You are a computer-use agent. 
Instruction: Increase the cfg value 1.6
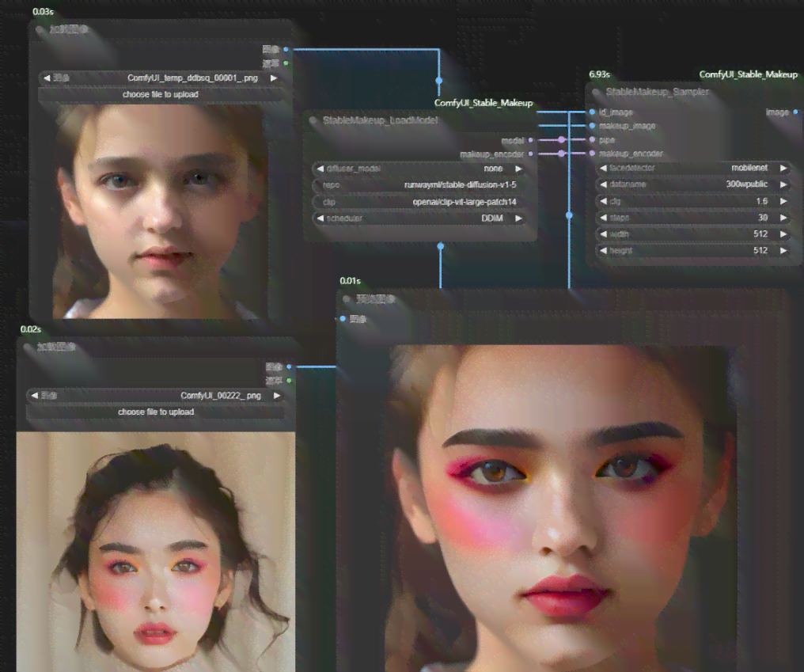(x=783, y=201)
